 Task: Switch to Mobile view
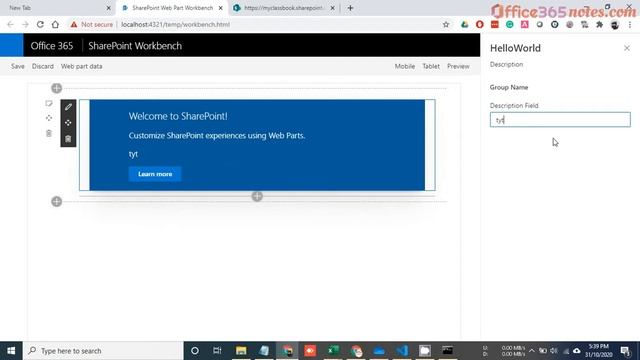(404, 66)
